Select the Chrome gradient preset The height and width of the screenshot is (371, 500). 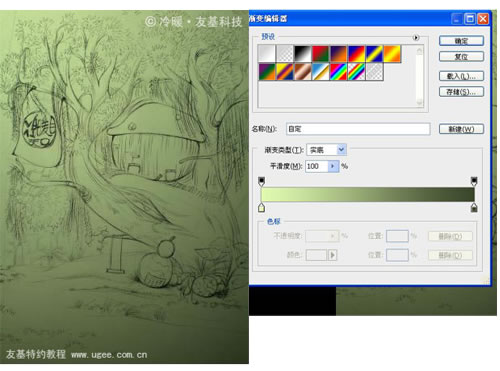[321, 72]
